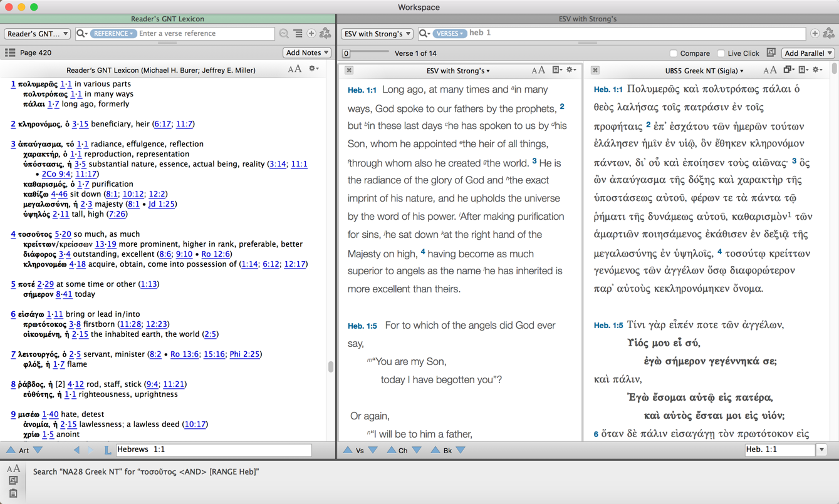
Task: Open ESV with Strong's pane title dropdown
Action: 458,71
